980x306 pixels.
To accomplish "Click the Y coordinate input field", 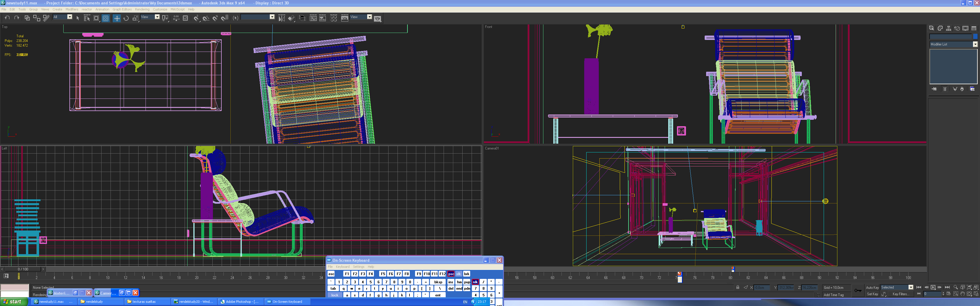I will (786, 287).
